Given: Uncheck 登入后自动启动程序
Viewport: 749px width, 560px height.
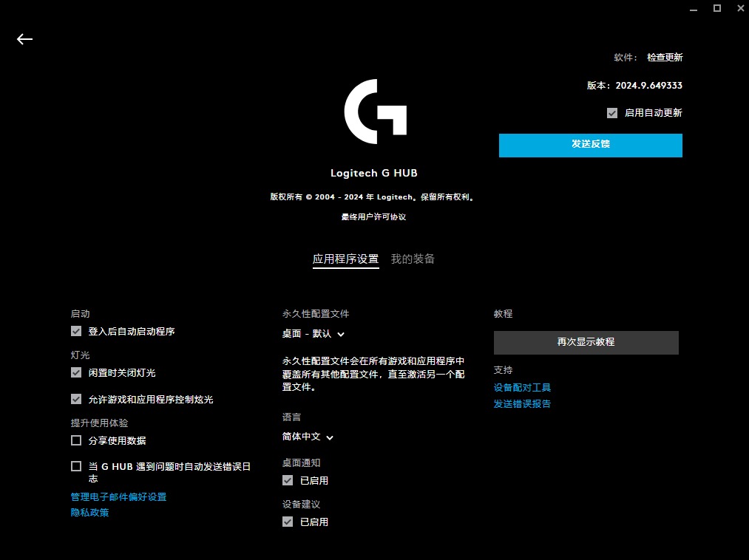Looking at the screenshot, I should click(76, 331).
